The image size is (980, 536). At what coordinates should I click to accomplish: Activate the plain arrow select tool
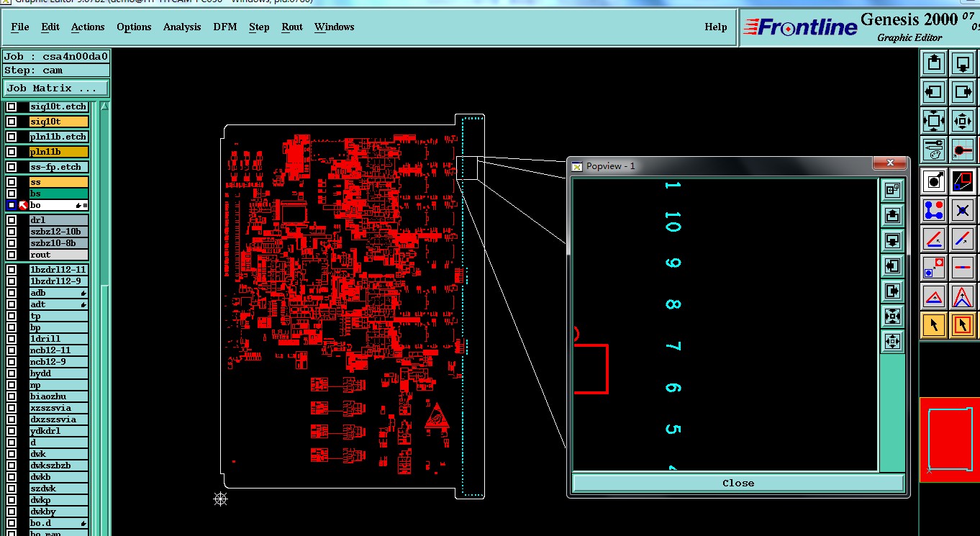click(x=934, y=325)
